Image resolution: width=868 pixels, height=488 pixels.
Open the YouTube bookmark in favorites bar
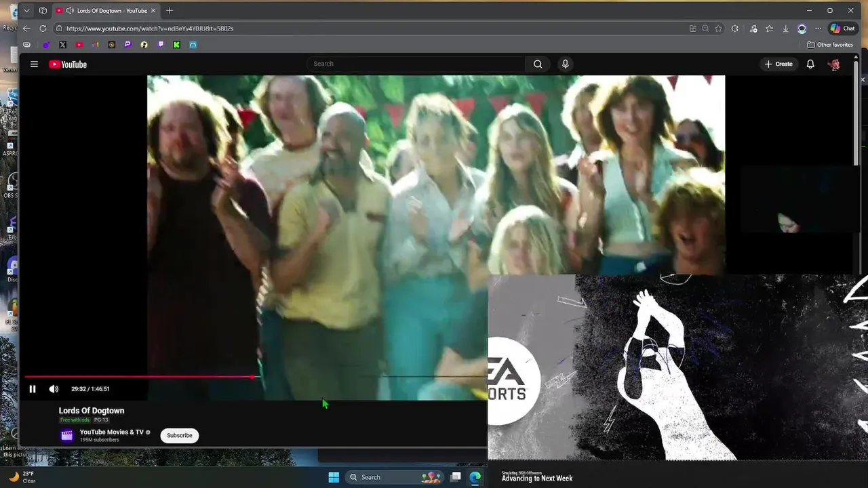(x=79, y=45)
